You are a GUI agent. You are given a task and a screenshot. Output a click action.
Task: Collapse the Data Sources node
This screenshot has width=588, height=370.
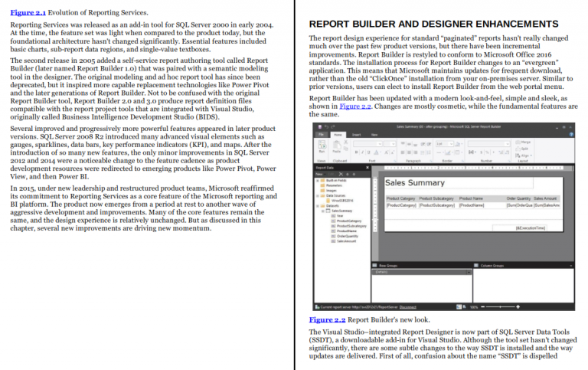point(318,196)
